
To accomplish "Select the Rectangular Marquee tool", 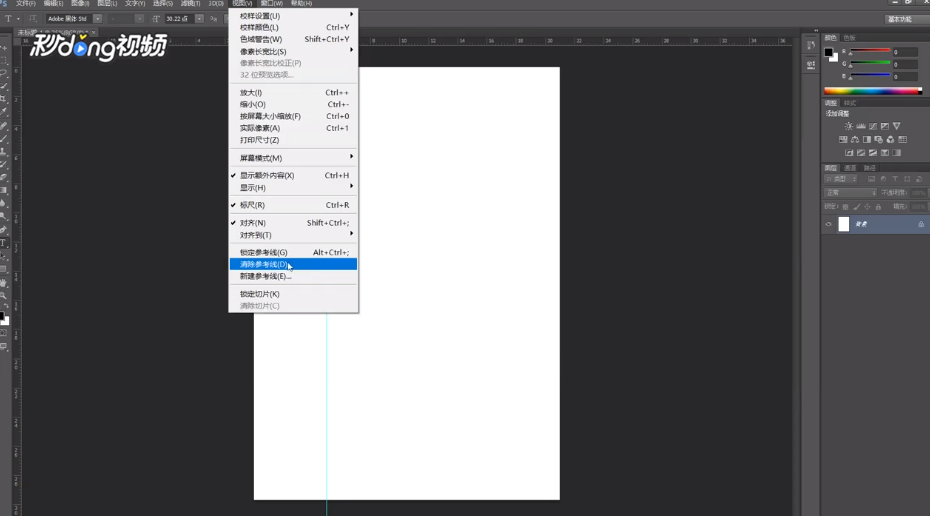I will click(x=4, y=60).
